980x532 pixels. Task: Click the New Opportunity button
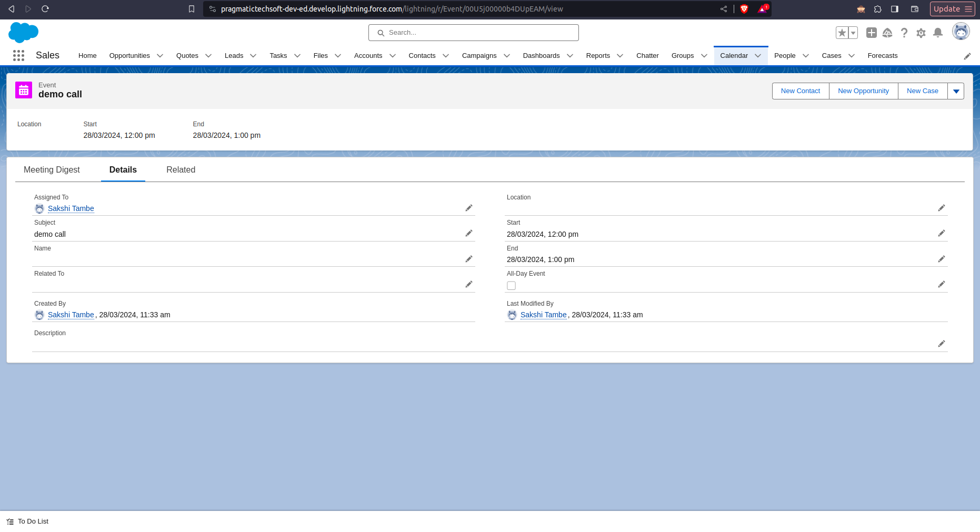pyautogui.click(x=863, y=91)
